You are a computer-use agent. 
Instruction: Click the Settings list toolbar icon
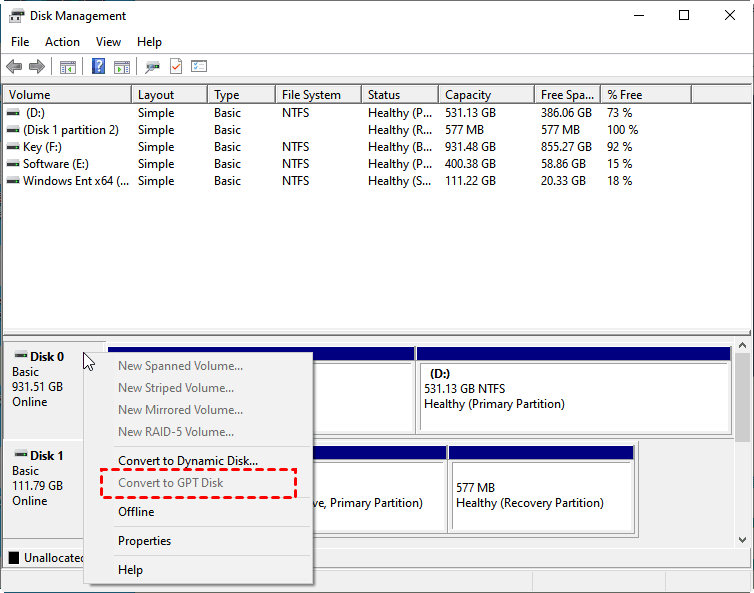tap(199, 66)
